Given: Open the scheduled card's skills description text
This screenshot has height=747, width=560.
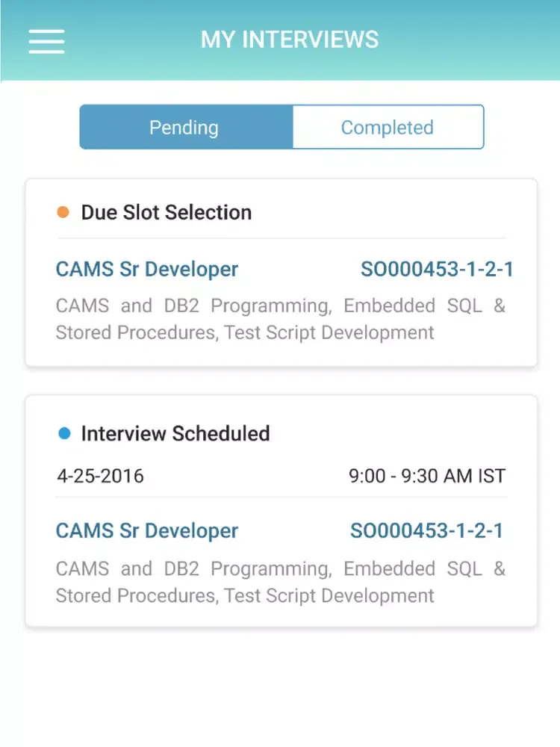Looking at the screenshot, I should tap(281, 582).
